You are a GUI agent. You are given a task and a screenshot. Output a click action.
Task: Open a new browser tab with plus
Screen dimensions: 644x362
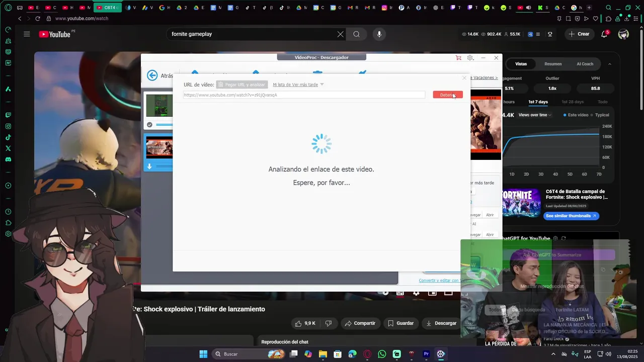[589, 8]
